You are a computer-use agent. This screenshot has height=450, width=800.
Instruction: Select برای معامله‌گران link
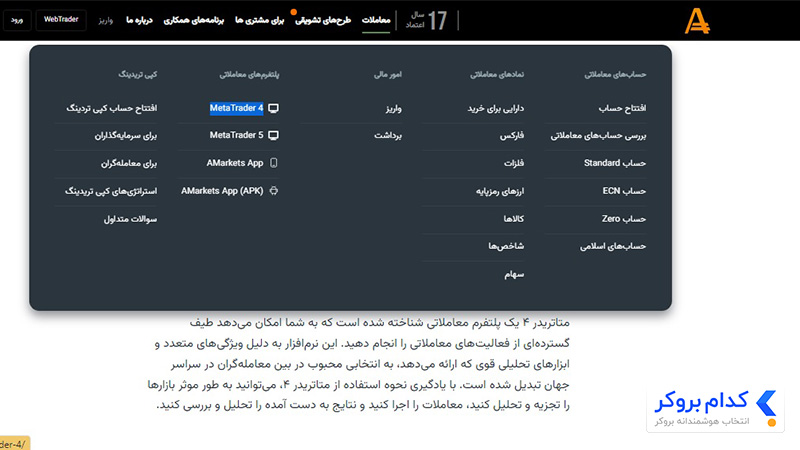129,163
